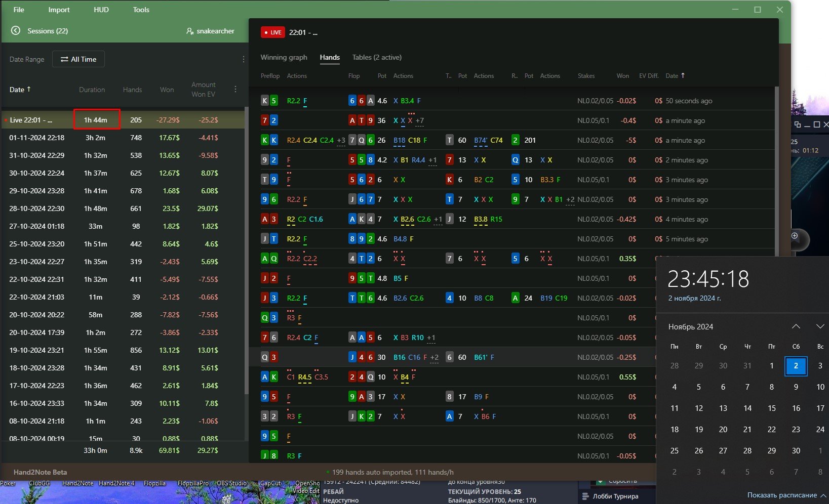This screenshot has width=829, height=504.
Task: Click the Hand2Note Beta label
Action: click(x=40, y=472)
